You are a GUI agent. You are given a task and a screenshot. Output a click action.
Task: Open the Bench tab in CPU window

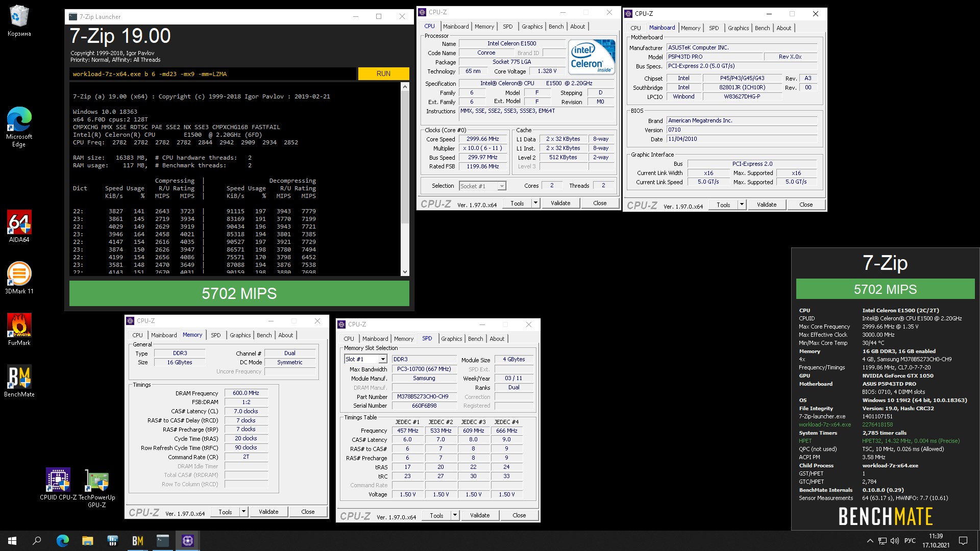[x=556, y=27]
